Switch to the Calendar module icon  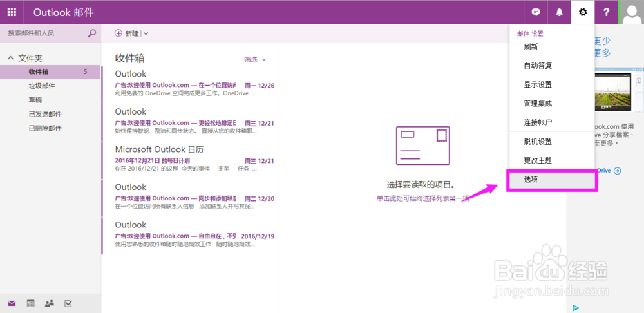[30, 303]
